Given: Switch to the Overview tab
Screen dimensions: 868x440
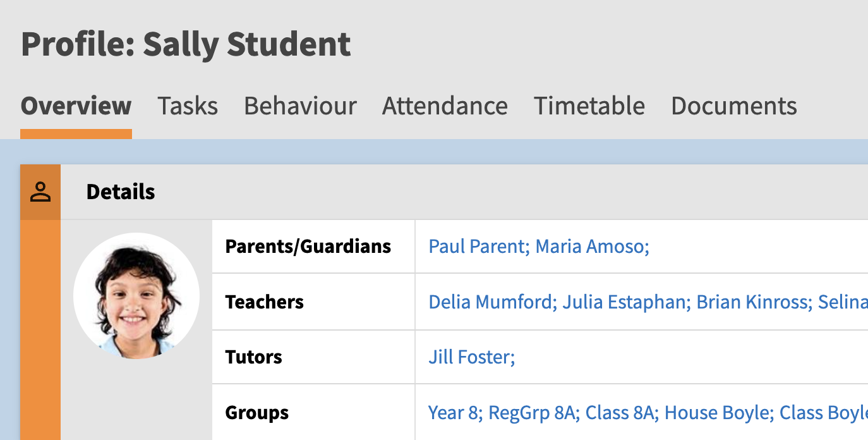Looking at the screenshot, I should coord(76,106).
